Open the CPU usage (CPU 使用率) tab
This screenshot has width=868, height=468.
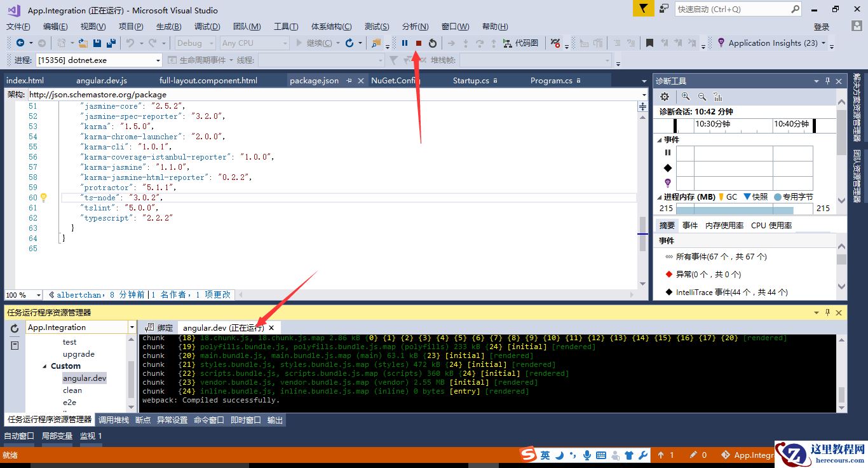pos(771,225)
